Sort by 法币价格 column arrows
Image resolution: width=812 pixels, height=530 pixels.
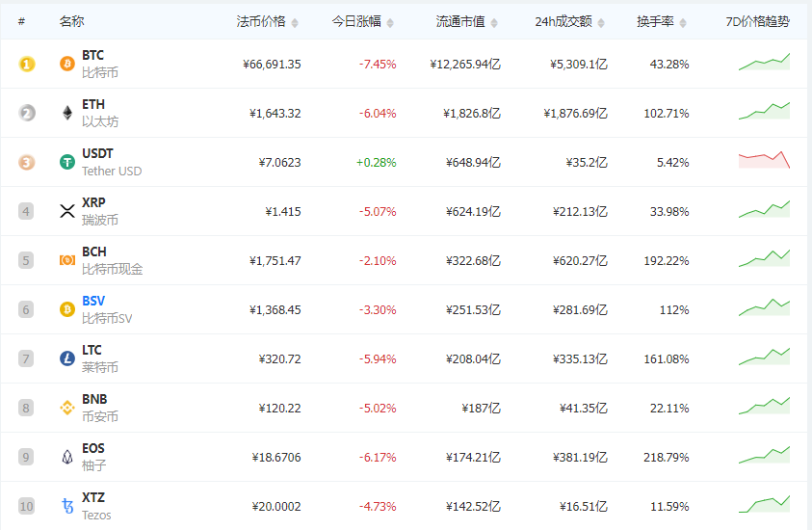pyautogui.click(x=295, y=22)
